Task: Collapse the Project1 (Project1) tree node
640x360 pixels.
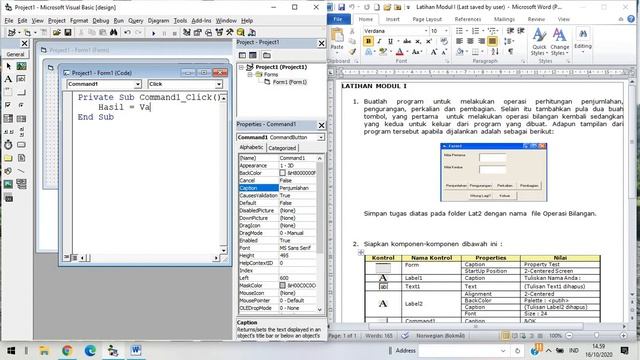Action: tap(241, 67)
